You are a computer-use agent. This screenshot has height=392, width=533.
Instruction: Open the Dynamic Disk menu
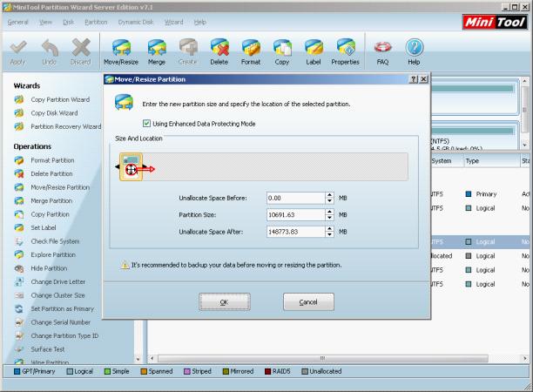(x=136, y=22)
